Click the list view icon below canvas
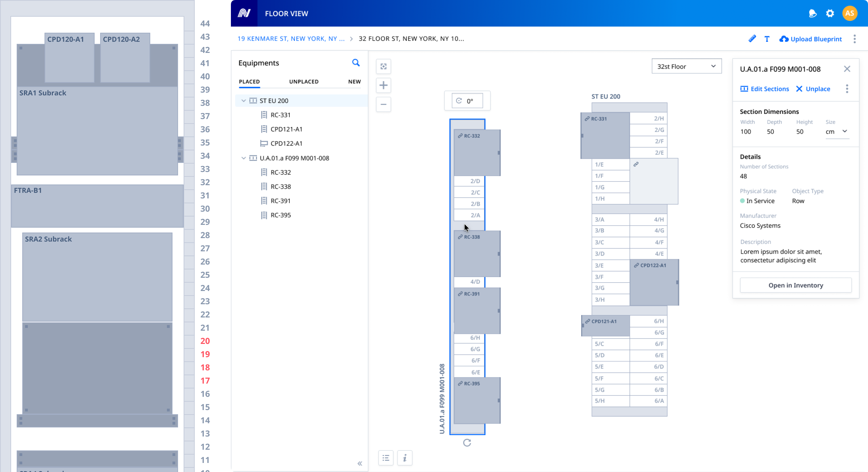Viewport: 868px width, 472px height. point(386,458)
